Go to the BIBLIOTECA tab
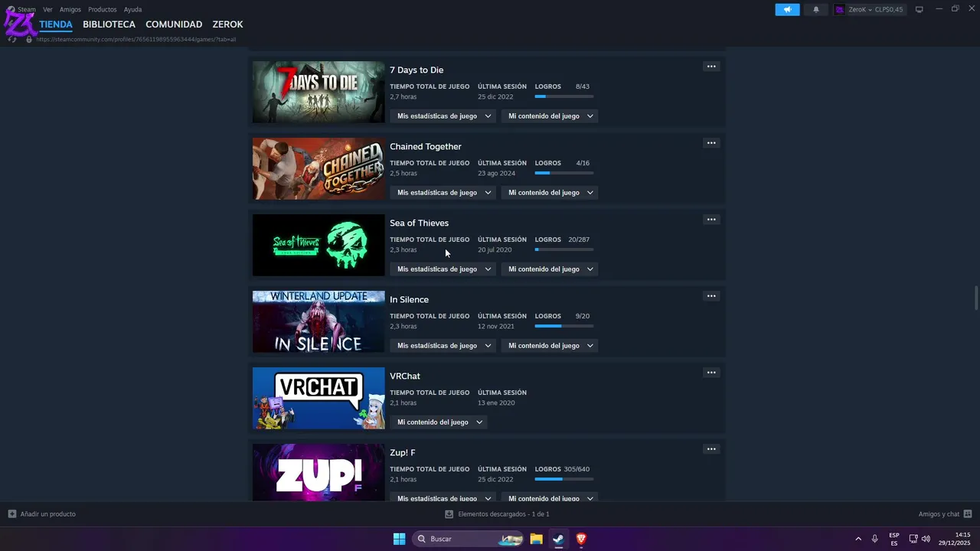Image resolution: width=980 pixels, height=551 pixels. tap(109, 24)
